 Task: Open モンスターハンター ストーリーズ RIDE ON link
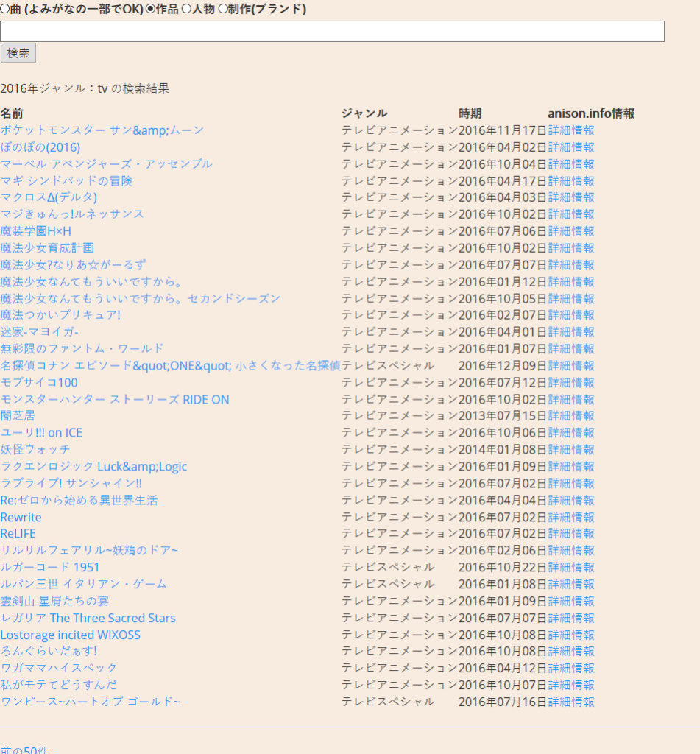point(115,400)
